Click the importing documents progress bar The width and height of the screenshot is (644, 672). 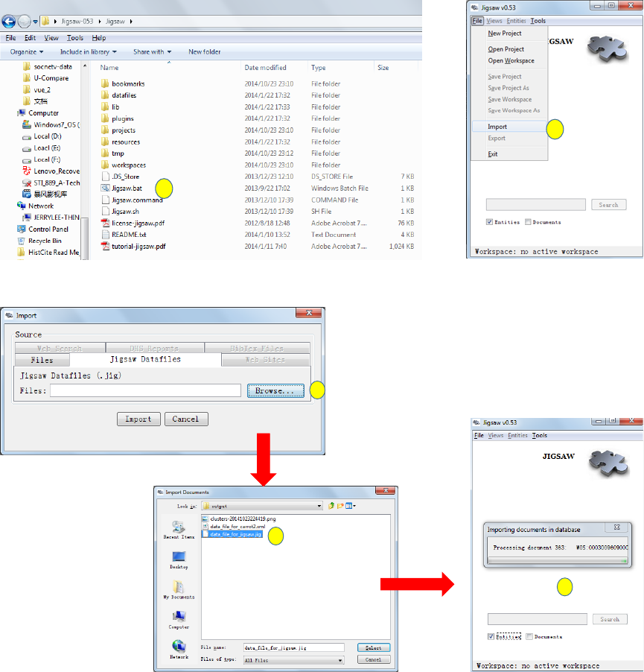(x=558, y=560)
